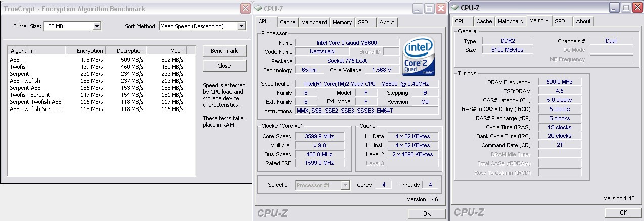The height and width of the screenshot is (221, 644).
Task: Click the processor Name field Intel Core 2 Quad Q6600
Action: tap(347, 43)
